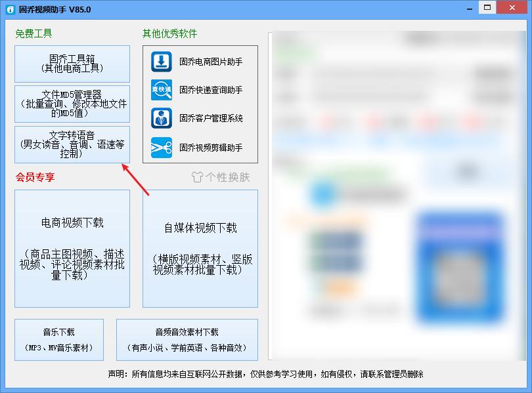Select 自媒体视频下载 download panel
The image size is (532, 393).
200,249
